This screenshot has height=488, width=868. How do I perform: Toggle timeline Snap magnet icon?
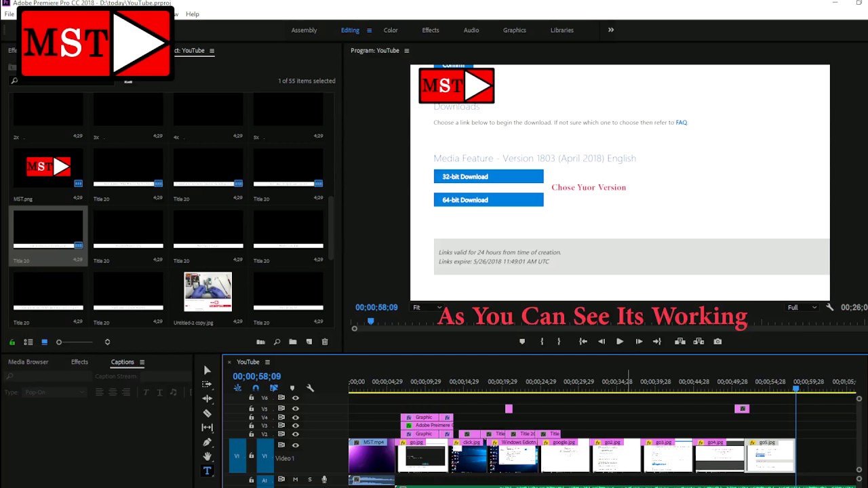click(x=256, y=388)
